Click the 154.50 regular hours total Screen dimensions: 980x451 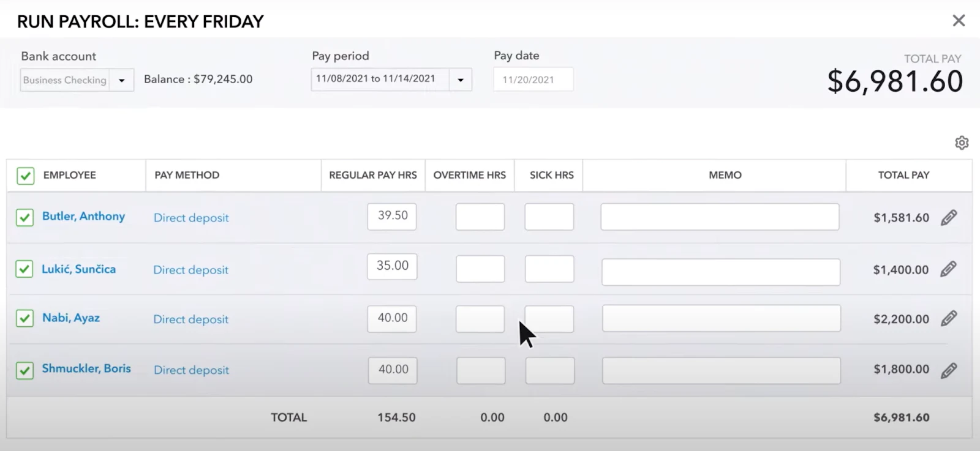pos(396,417)
